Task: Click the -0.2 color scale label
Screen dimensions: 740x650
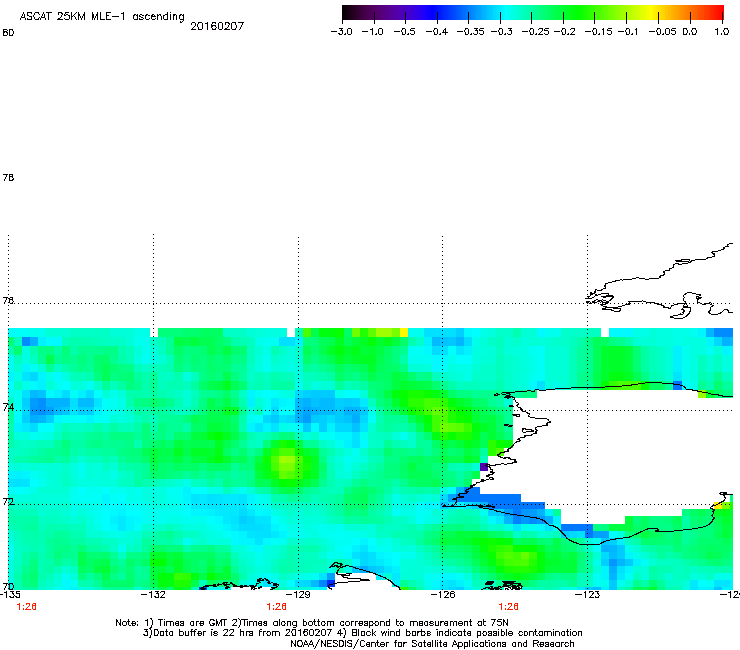Action: point(564,32)
